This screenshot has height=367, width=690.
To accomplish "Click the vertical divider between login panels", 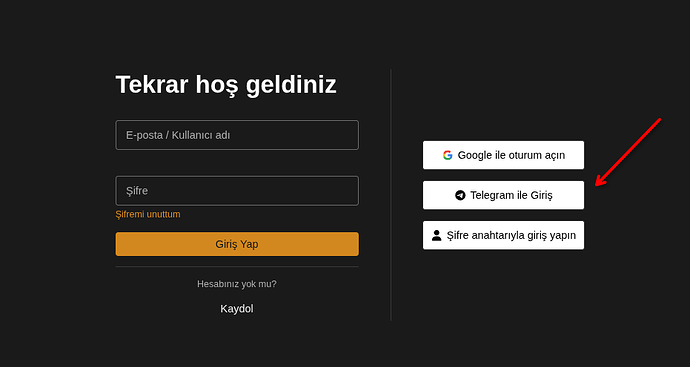I will click(x=391, y=195).
